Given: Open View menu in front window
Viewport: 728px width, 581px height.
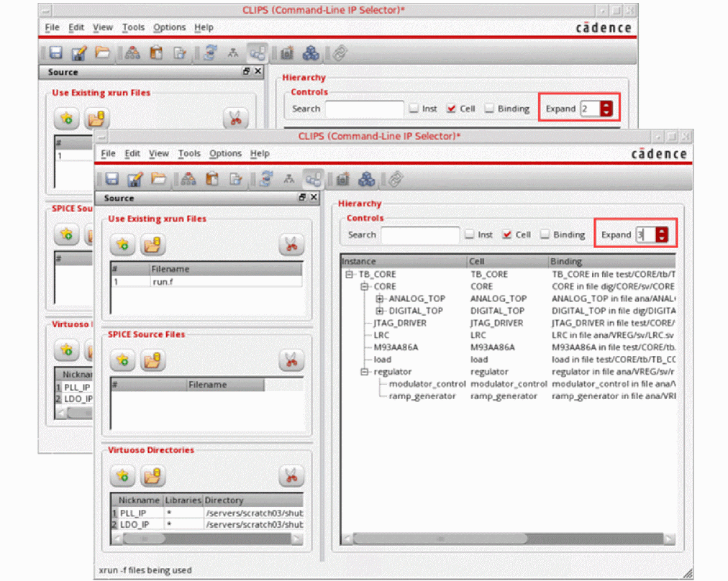Looking at the screenshot, I should 158,153.
